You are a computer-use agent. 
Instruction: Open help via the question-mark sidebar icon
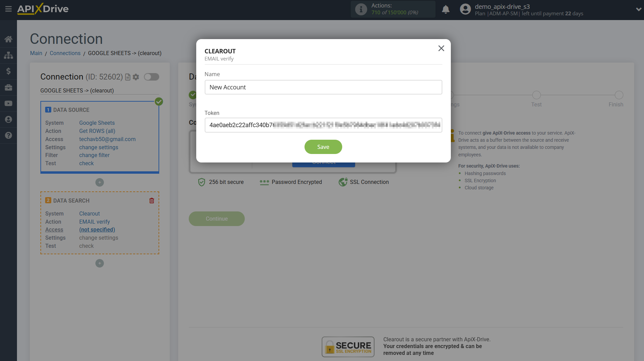(8, 135)
